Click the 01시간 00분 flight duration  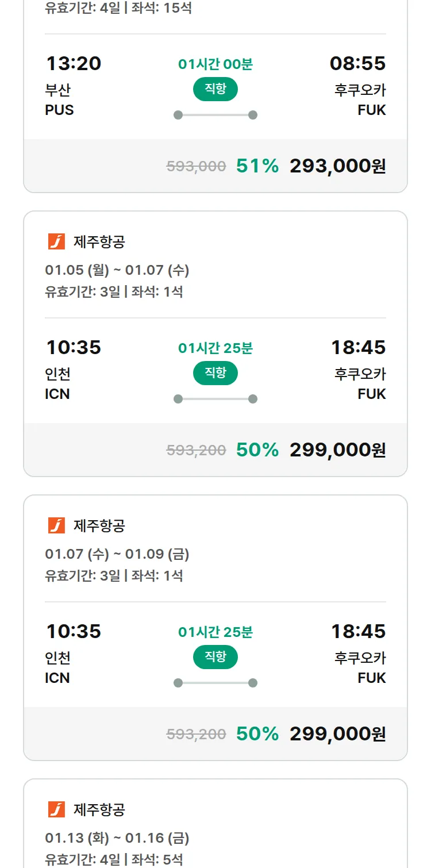point(215,64)
